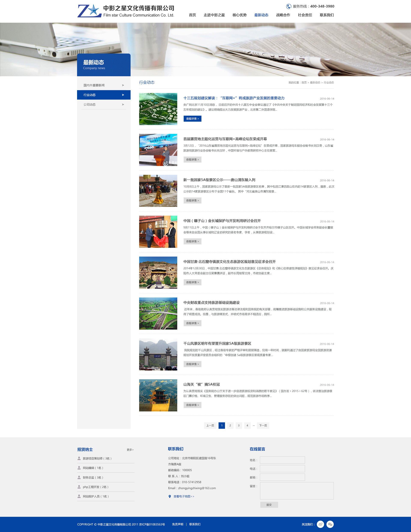This screenshot has width=411, height=532.
Task: Click 更多> link in 招贤纳士 section
Action: coord(130,450)
